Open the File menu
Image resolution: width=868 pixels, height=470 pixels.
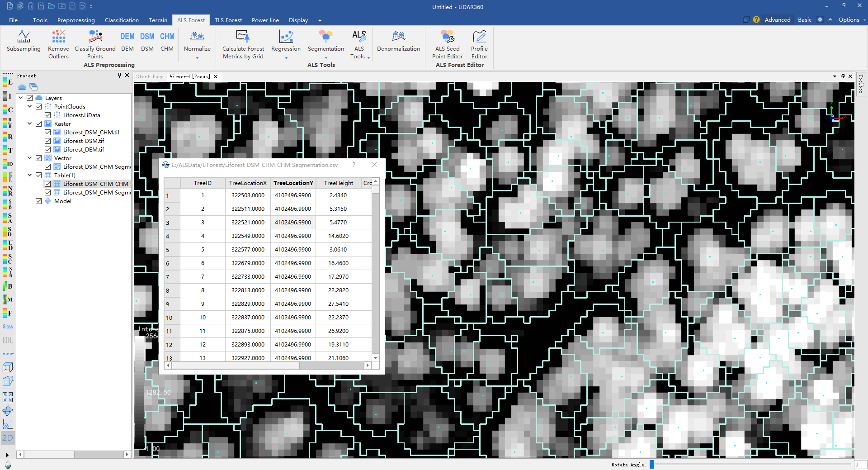point(14,20)
